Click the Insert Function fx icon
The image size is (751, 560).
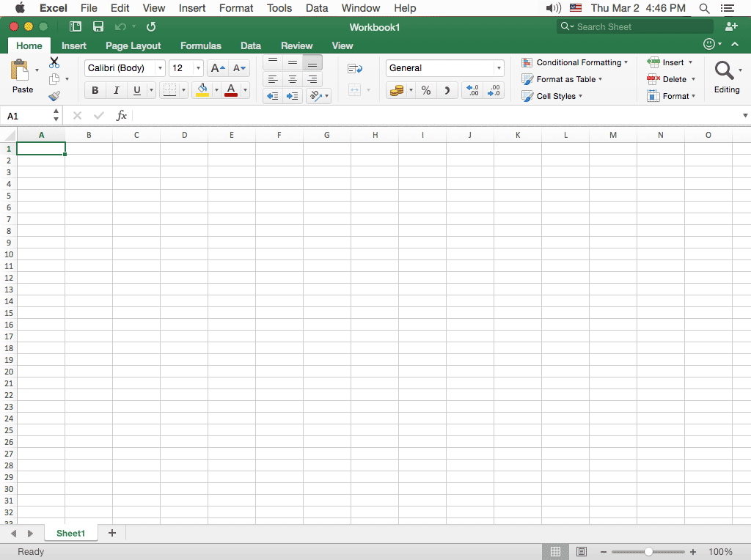(122, 115)
